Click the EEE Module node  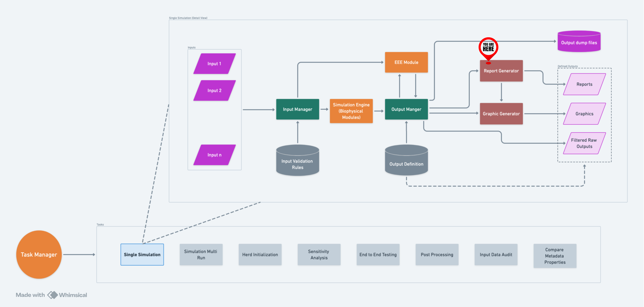406,62
